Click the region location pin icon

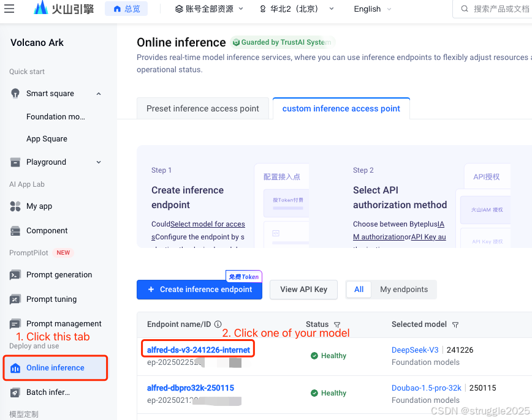(x=262, y=9)
